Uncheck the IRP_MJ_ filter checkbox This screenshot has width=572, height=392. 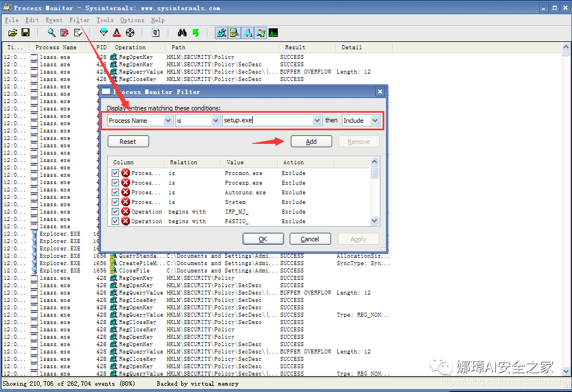tap(115, 211)
